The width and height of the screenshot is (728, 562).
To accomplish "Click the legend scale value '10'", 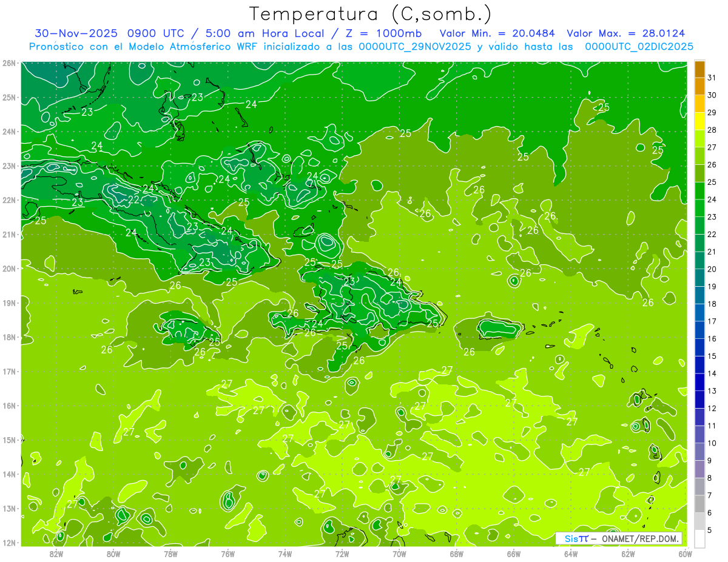I will click(712, 443).
